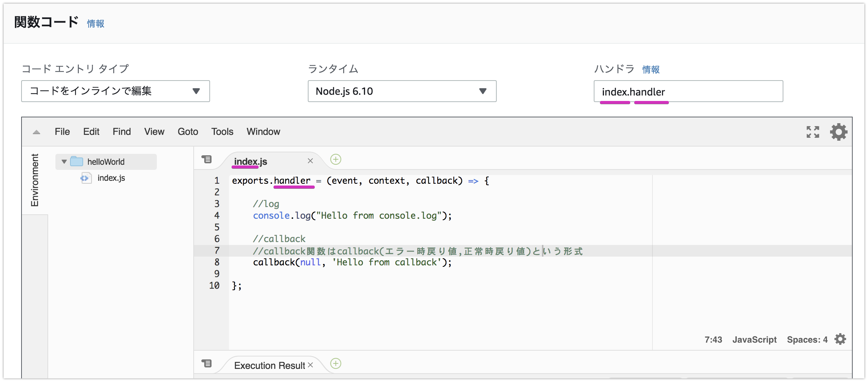Open the ハンドラ 情報 link

(x=651, y=69)
